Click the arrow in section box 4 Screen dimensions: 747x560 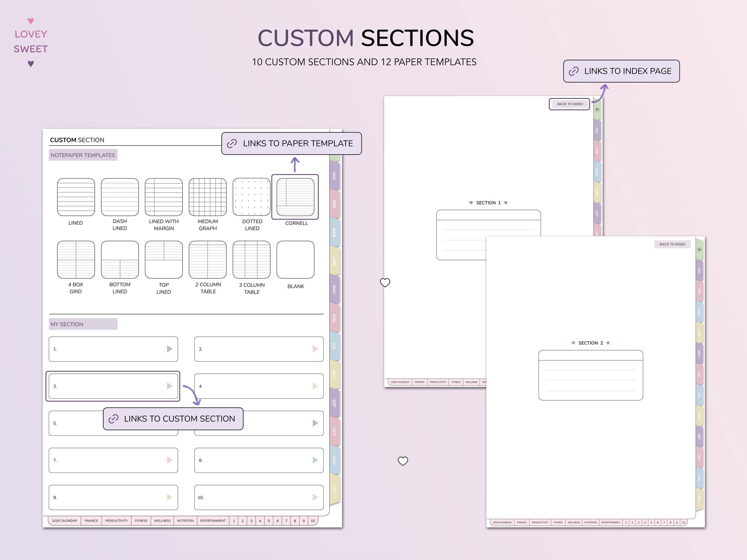tap(315, 386)
